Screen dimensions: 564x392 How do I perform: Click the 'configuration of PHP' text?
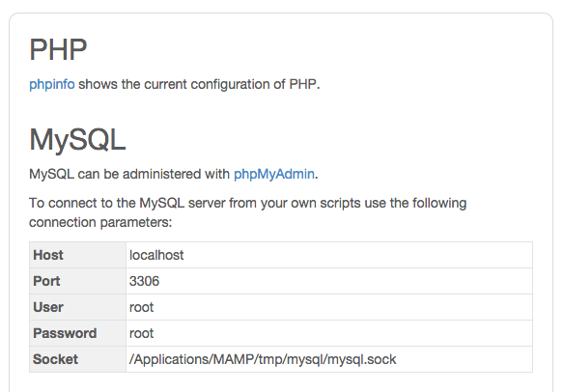(x=254, y=84)
